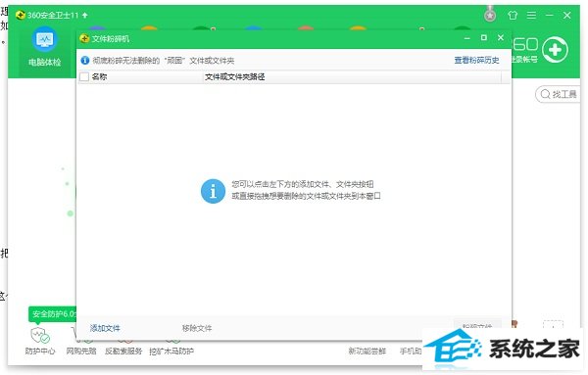Click the 找工具 search field
Screen dimensions: 588x375
(x=558, y=94)
